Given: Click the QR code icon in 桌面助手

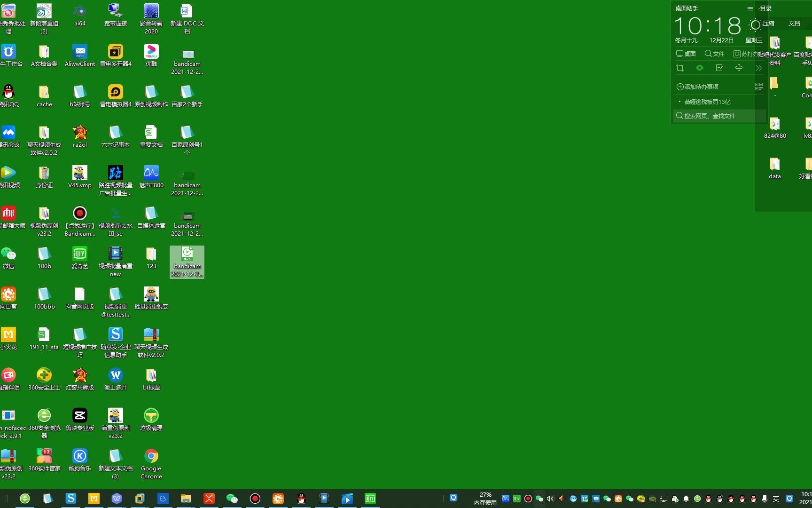Looking at the screenshot, I should pyautogui.click(x=758, y=87).
